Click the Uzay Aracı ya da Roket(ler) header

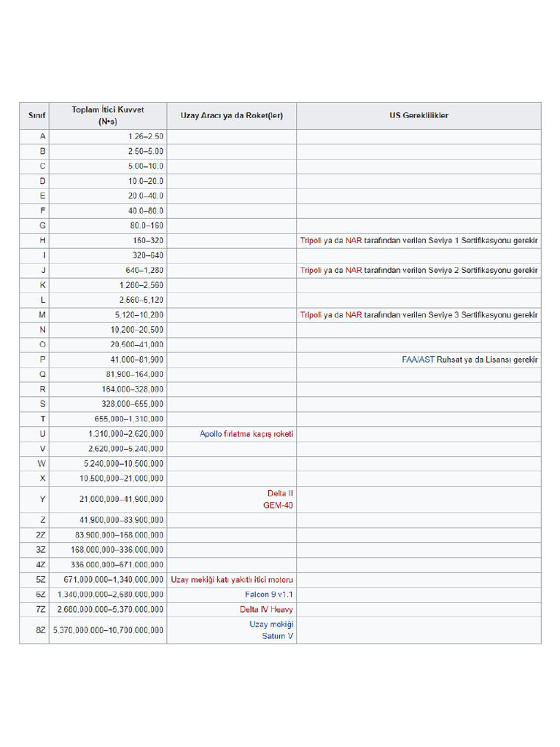pos(231,116)
